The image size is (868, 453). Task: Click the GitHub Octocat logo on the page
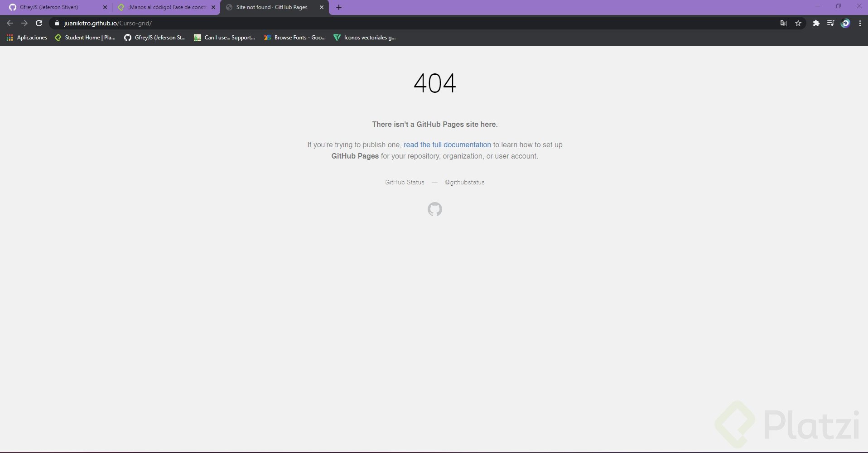click(434, 209)
